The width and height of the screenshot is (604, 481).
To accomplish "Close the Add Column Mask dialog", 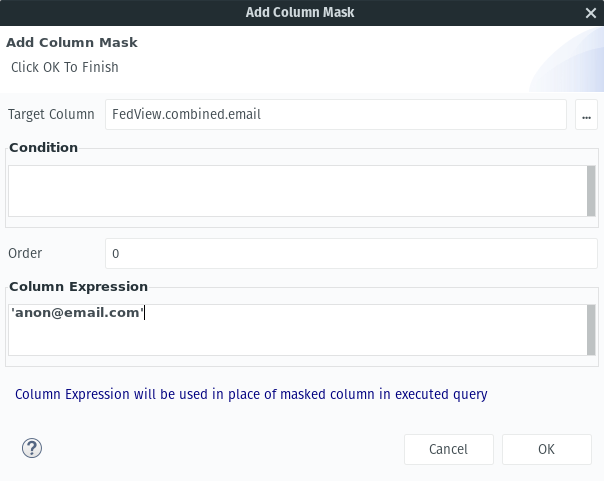I will [x=591, y=13].
